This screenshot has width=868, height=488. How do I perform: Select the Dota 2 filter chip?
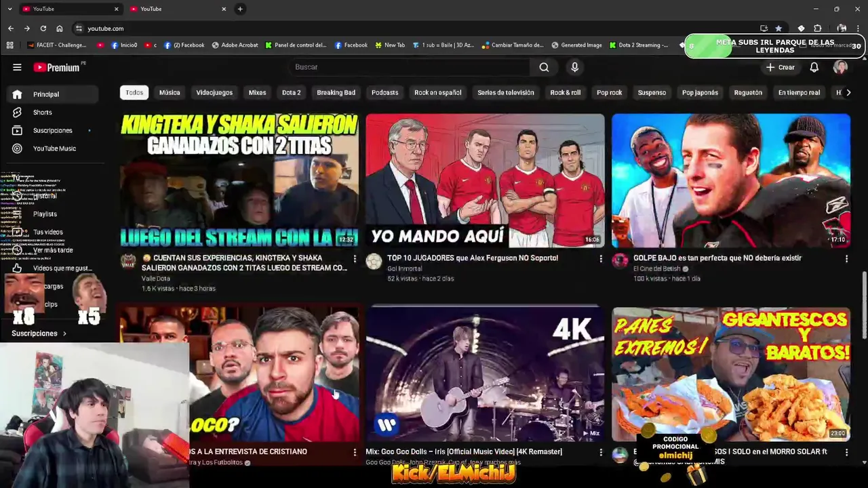click(291, 93)
